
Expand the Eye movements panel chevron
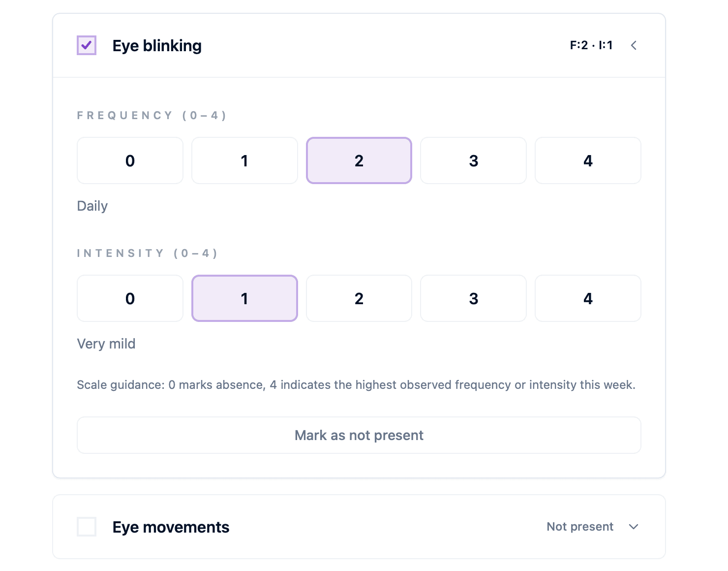tap(634, 527)
